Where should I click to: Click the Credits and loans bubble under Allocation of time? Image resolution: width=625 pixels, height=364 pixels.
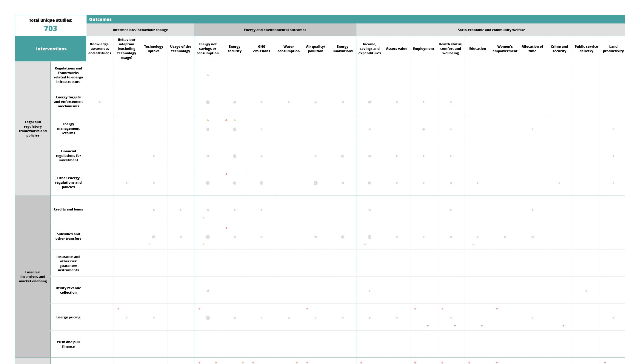point(532,210)
